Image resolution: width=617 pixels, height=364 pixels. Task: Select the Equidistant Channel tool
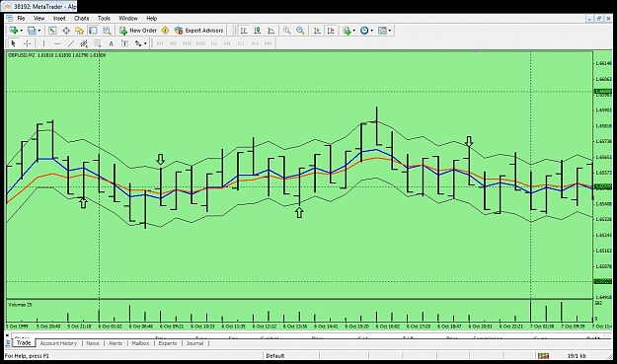point(84,43)
